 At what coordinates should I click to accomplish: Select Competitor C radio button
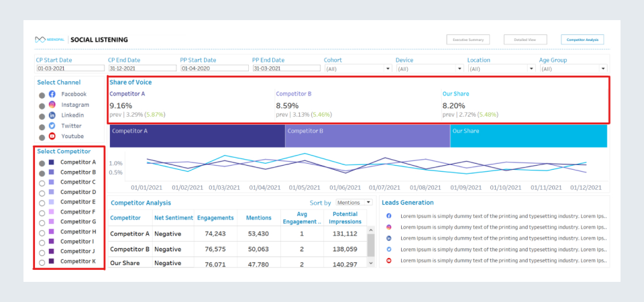[42, 183]
